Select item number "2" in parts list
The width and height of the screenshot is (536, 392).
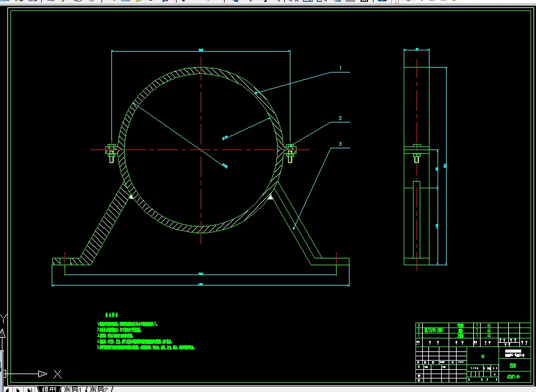[418, 330]
